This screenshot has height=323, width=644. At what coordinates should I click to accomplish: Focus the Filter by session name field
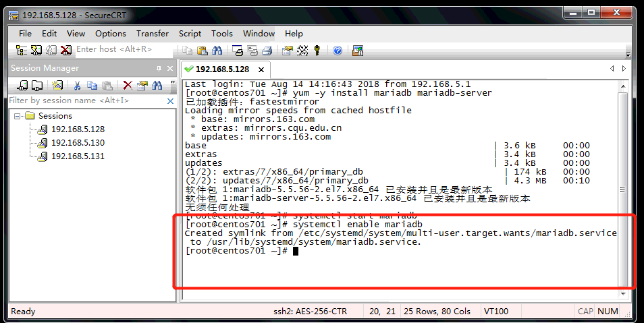86,100
